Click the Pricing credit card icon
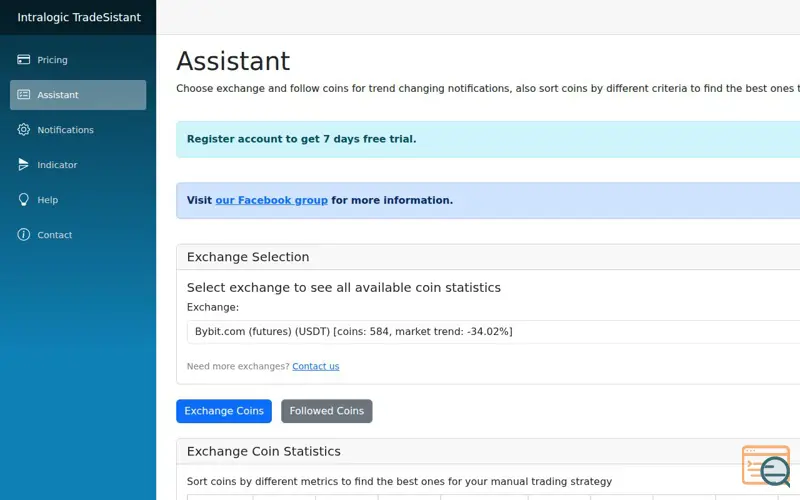This screenshot has width=800, height=500. point(23,60)
